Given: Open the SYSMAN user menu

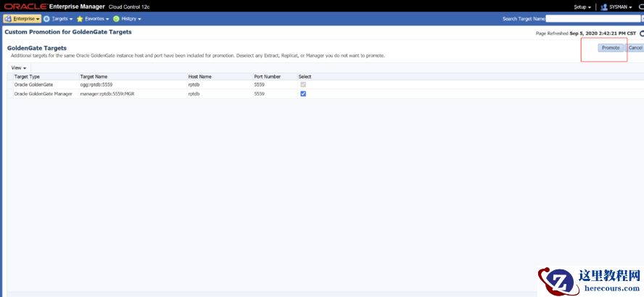Looking at the screenshot, I should tap(616, 7).
